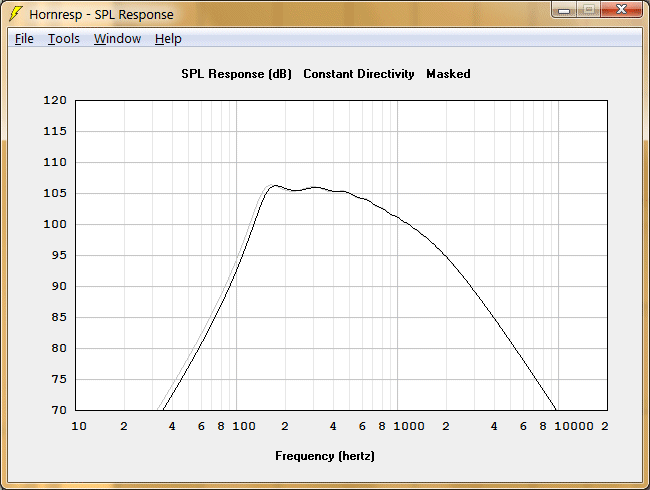The image size is (650, 490).
Task: Maximize the Hornresp window
Action: click(x=588, y=10)
